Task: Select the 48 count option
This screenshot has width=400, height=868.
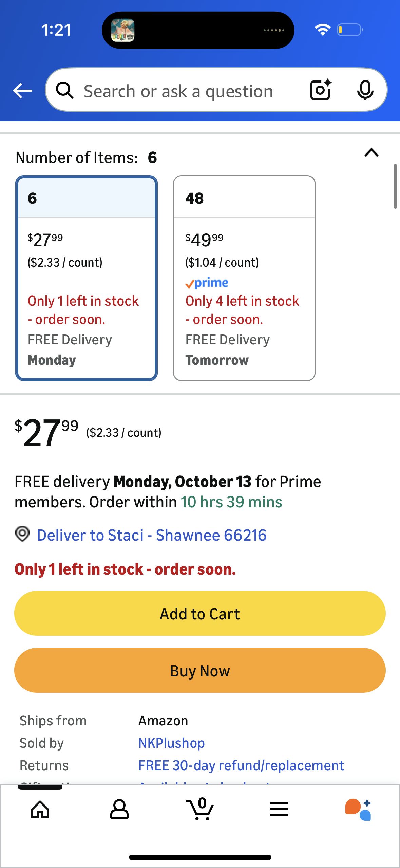Action: click(244, 278)
